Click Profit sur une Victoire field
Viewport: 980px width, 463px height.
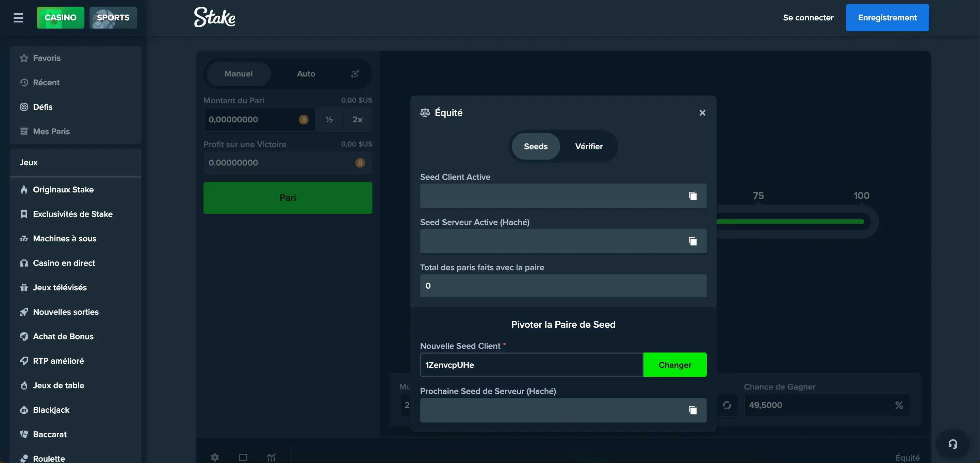click(x=288, y=163)
